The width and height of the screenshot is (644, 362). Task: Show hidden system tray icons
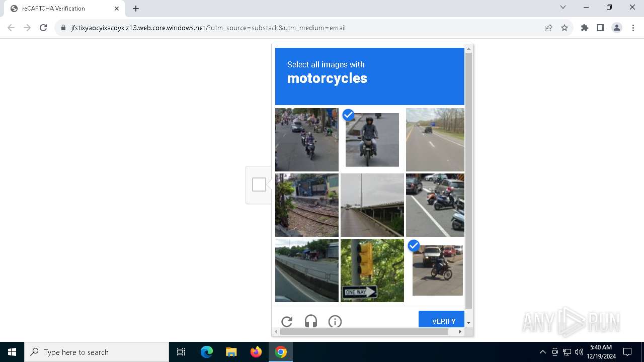pyautogui.click(x=542, y=352)
